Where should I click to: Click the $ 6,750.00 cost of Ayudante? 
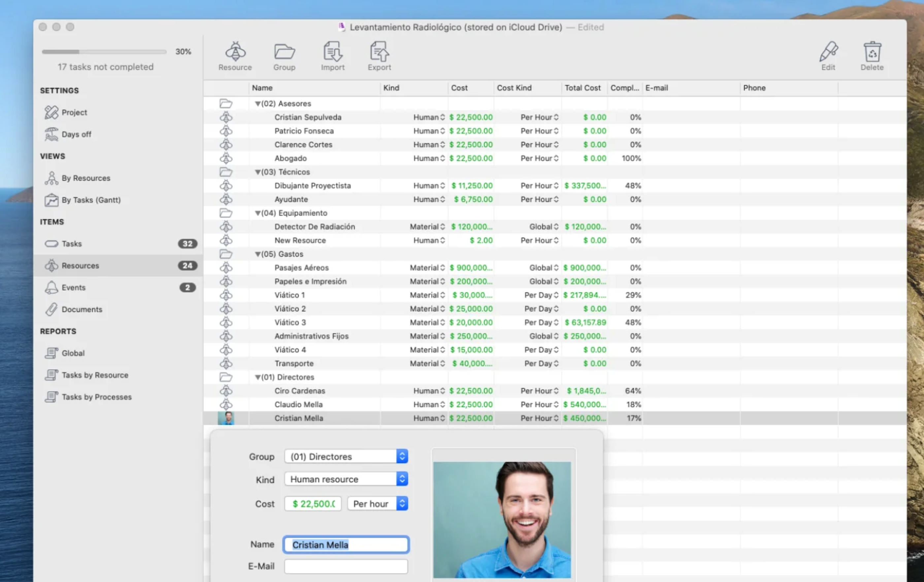(473, 200)
